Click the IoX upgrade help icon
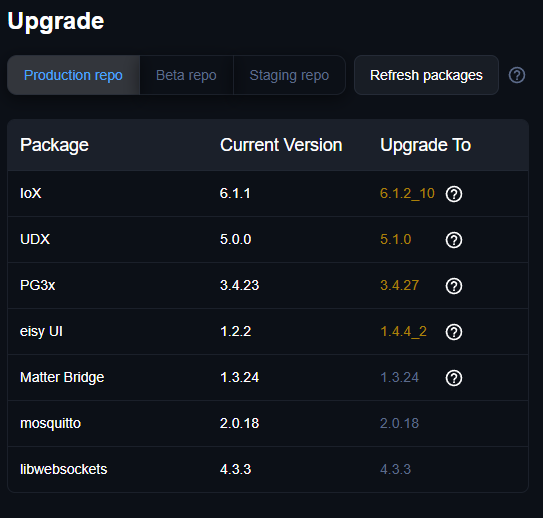Image resolution: width=543 pixels, height=518 pixels. (x=454, y=194)
